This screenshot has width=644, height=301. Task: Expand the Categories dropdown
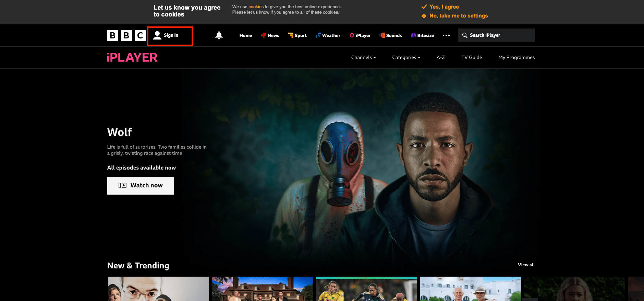click(x=406, y=57)
